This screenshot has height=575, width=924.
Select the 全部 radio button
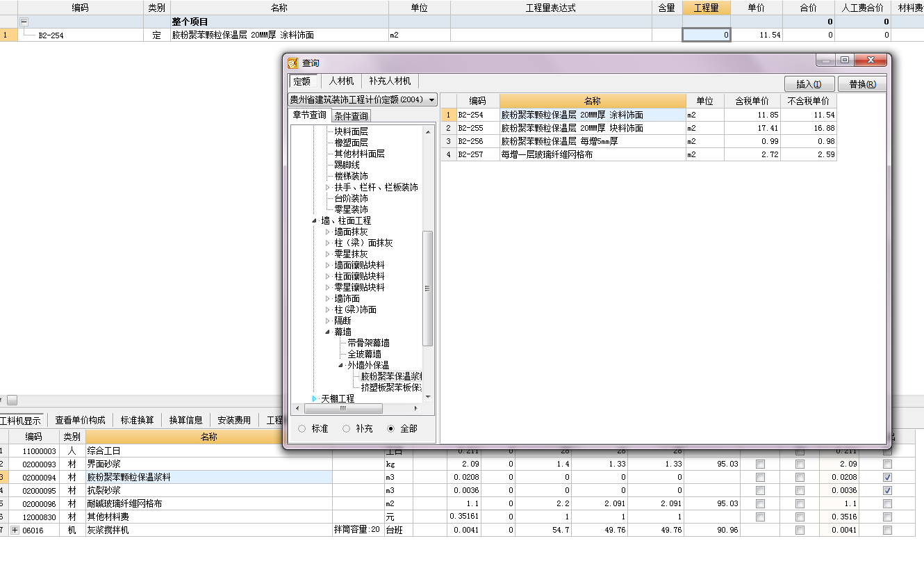[x=391, y=429]
